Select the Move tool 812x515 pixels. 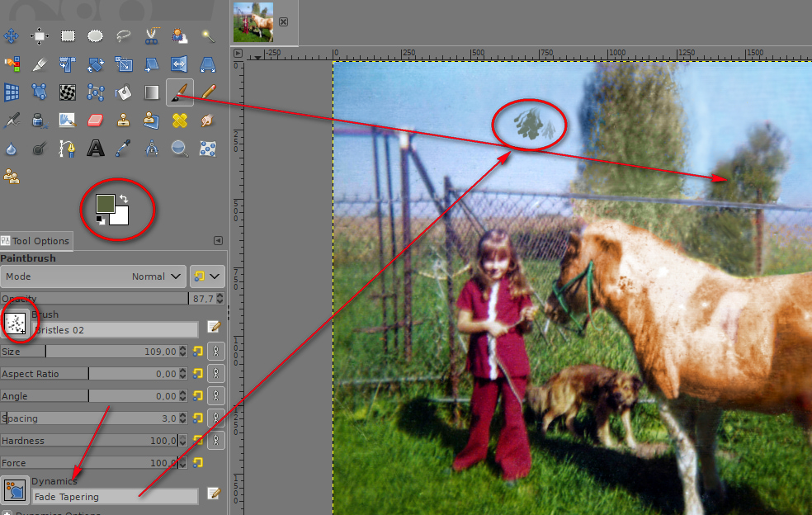[x=12, y=36]
